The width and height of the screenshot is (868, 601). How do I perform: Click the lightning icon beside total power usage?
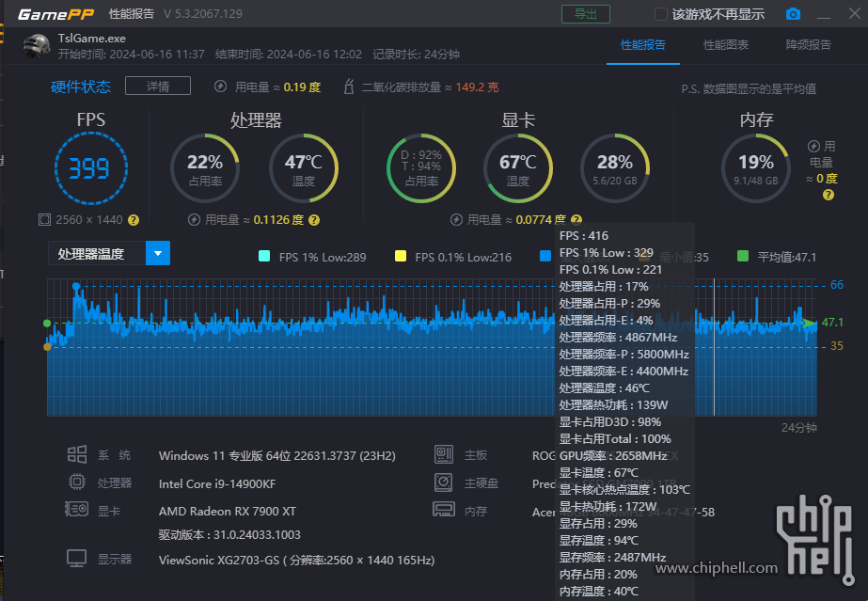(220, 87)
